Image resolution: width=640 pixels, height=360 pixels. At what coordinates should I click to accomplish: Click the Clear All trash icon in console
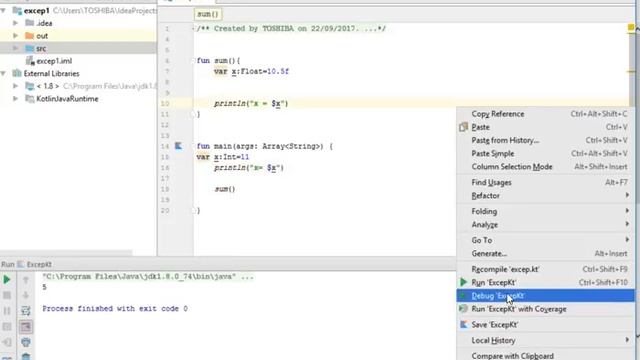point(25,356)
